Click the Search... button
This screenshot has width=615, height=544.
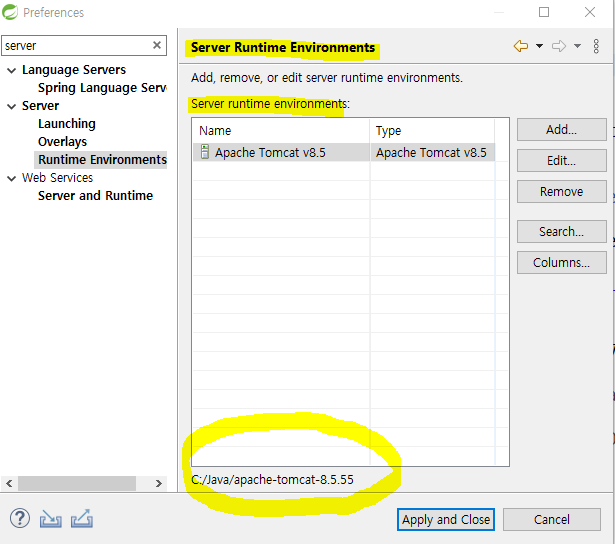562,231
